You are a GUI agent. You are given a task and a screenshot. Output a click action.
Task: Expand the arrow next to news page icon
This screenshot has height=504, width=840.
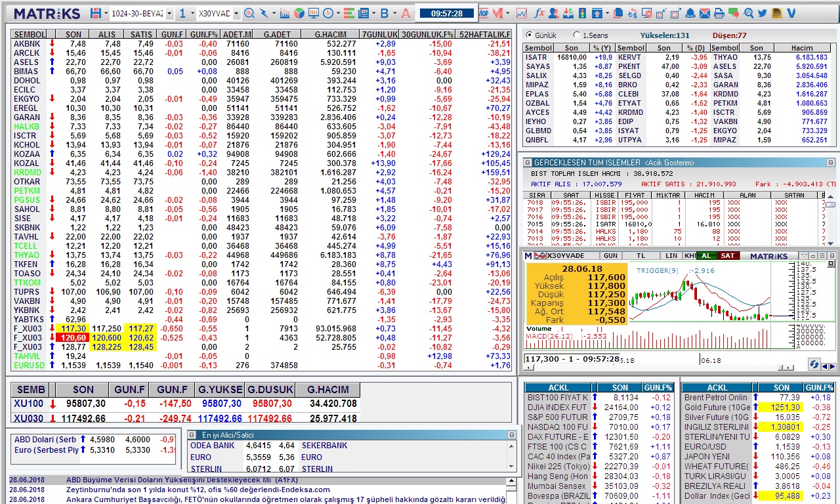tap(373, 13)
